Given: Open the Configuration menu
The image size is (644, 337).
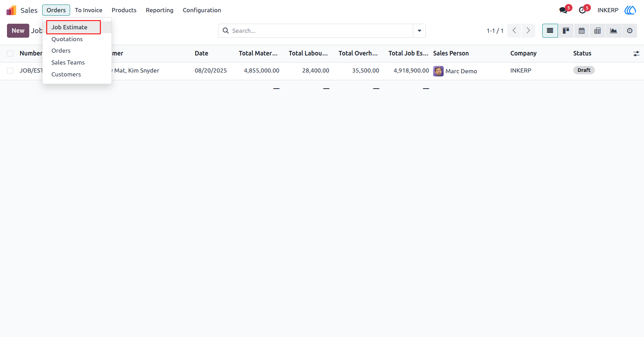Looking at the screenshot, I should (x=202, y=10).
